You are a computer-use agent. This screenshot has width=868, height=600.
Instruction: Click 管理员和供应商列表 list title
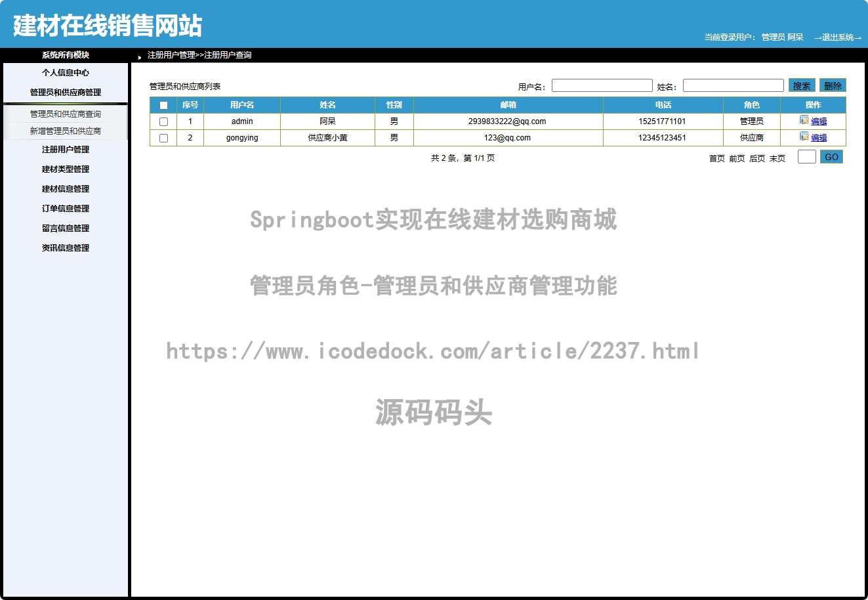tap(185, 87)
